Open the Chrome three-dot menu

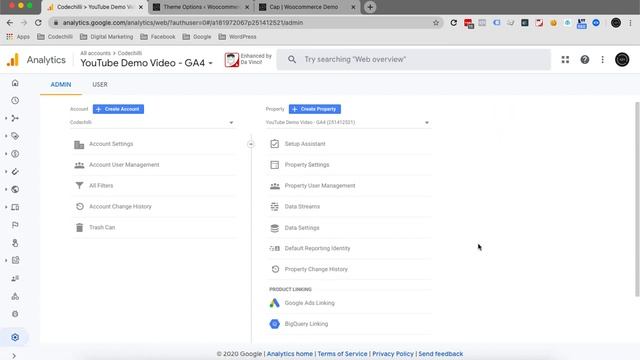click(630, 23)
